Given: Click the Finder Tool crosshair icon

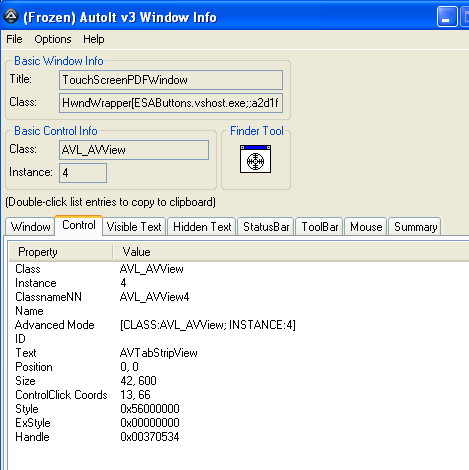Looking at the screenshot, I should coord(255,159).
